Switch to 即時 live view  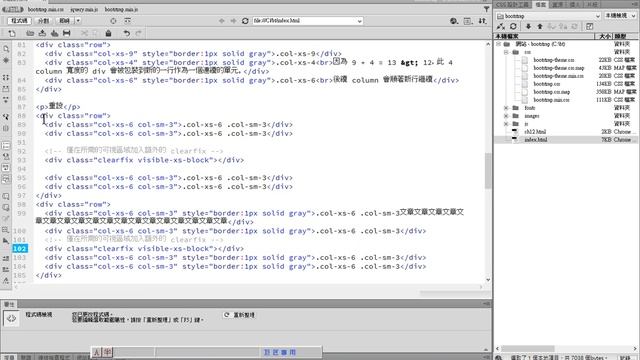click(x=64, y=21)
